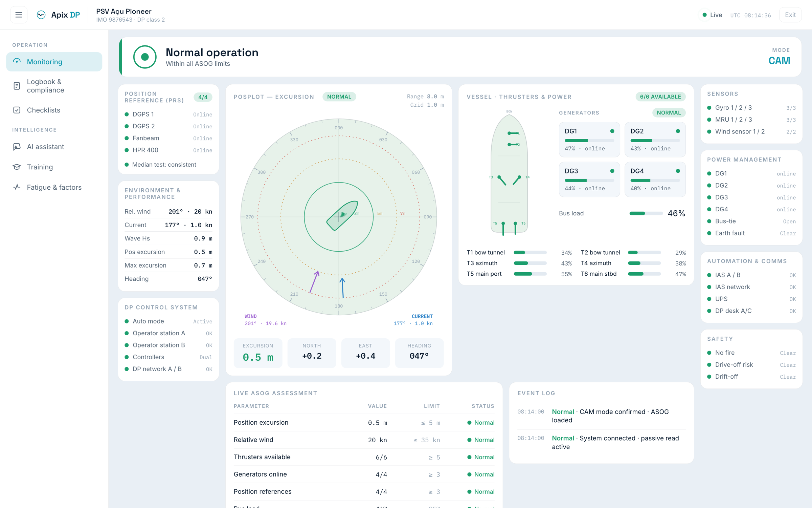812x508 pixels.
Task: Go to Checklists
Action: click(54, 110)
